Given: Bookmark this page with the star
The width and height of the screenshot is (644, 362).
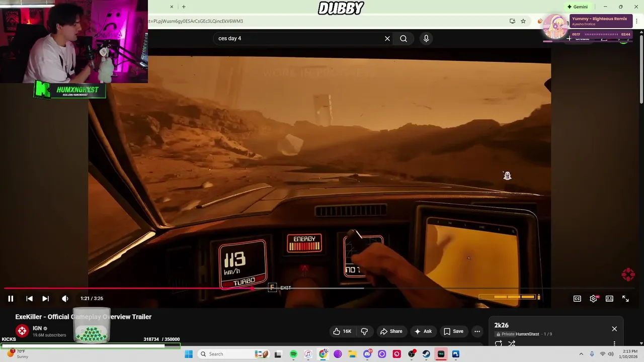Looking at the screenshot, I should click(x=523, y=21).
